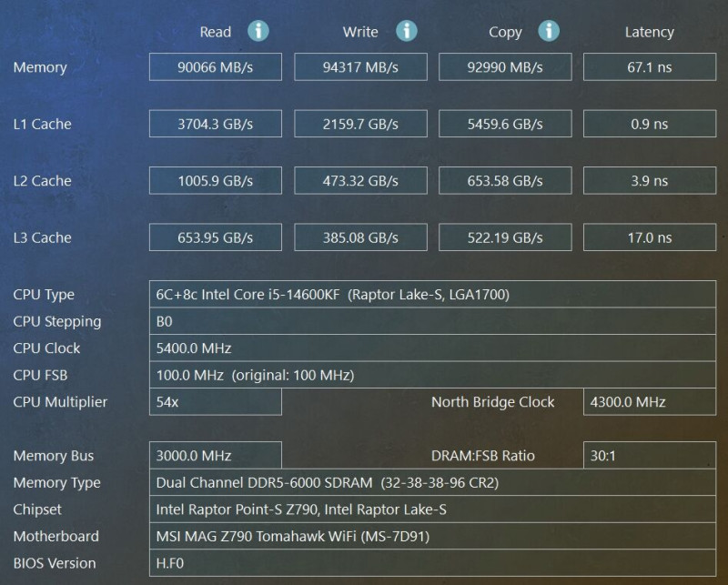Select Memory write value 94317 MB/s
Image resolution: width=728 pixels, height=585 pixels.
(360, 66)
